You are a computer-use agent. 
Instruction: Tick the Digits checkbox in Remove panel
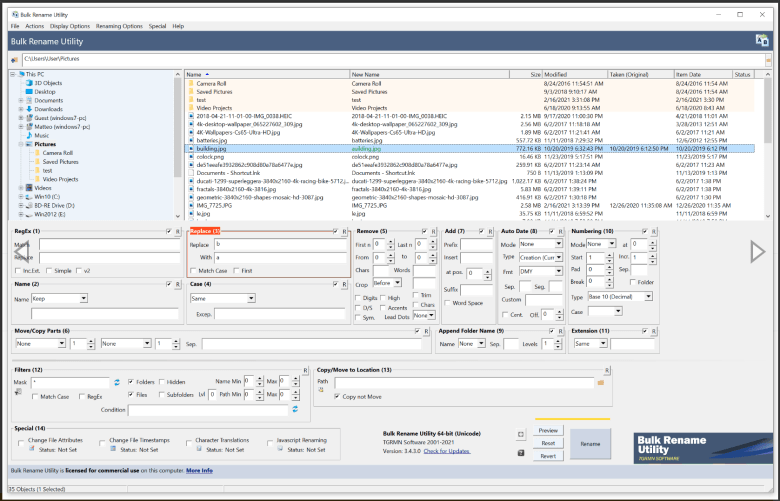[358, 298]
